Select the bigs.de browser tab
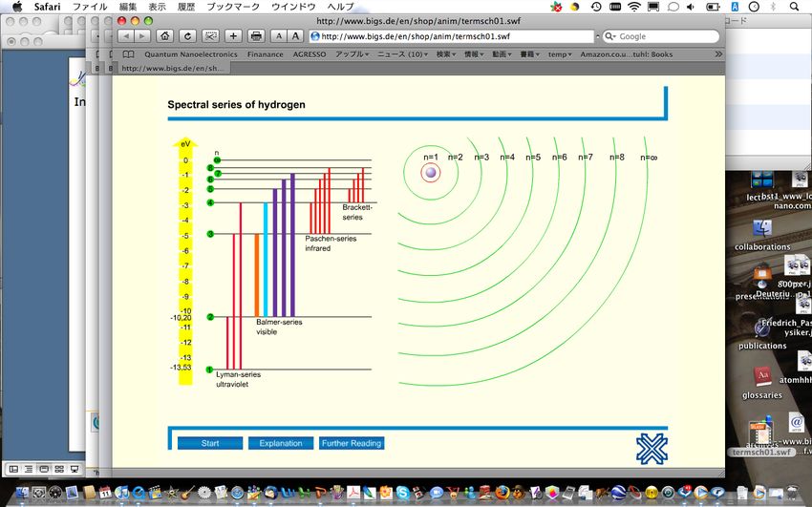The height and width of the screenshot is (507, 812). [x=173, y=69]
